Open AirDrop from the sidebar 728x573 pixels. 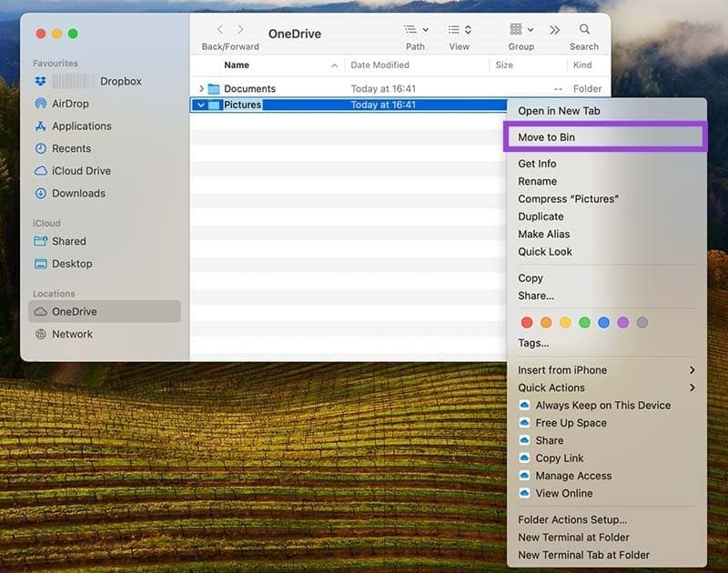pyautogui.click(x=70, y=104)
